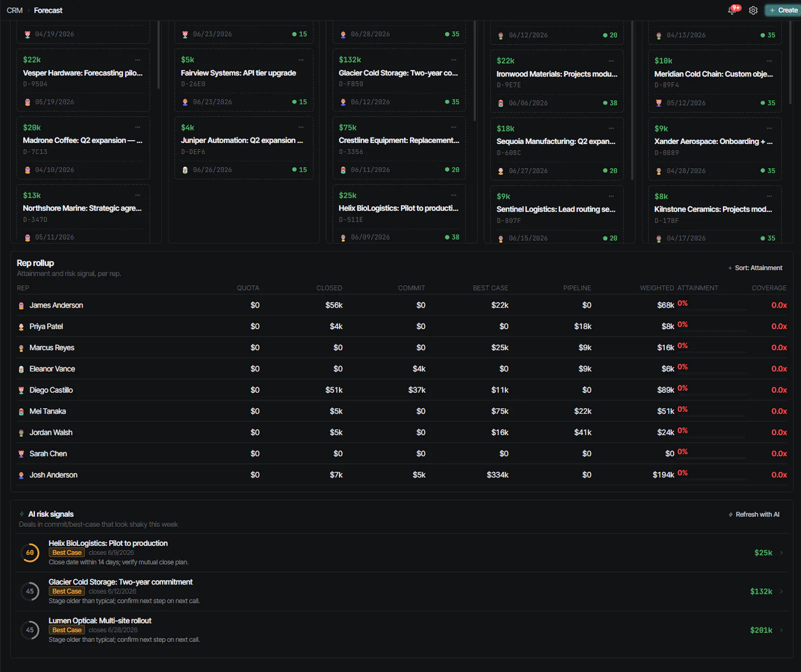Screen dimensions: 801x672
Task: Open more options on Juniper Automation card
Action: tap(301, 128)
